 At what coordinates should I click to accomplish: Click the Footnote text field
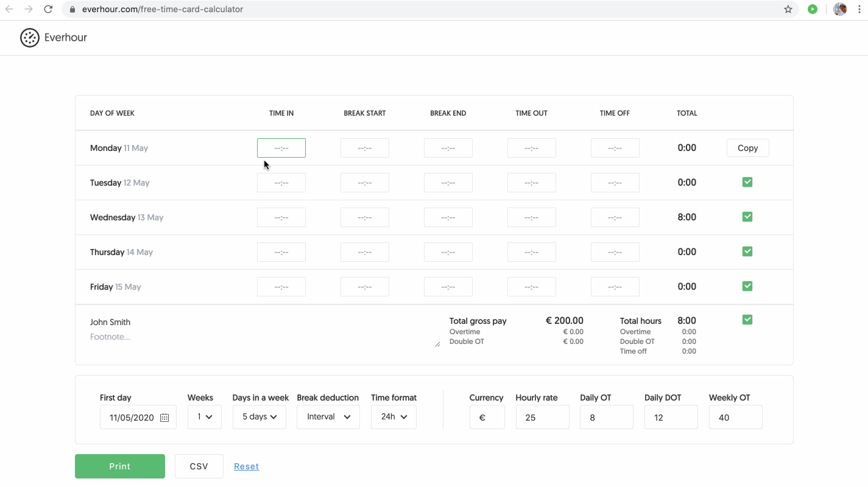(110, 336)
